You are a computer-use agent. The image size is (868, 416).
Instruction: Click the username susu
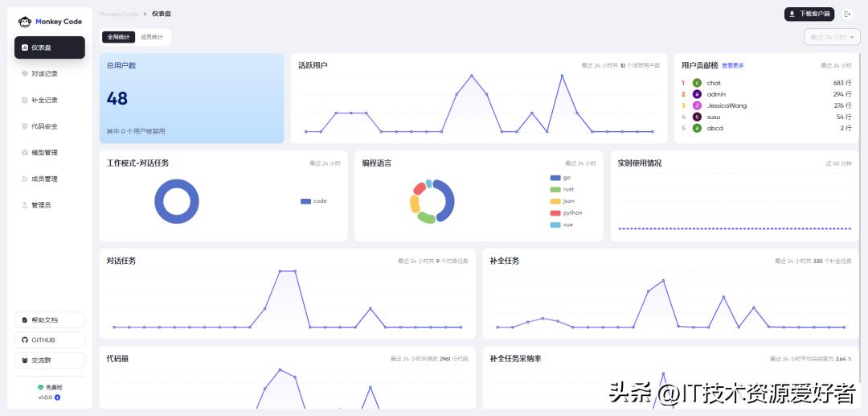(x=714, y=117)
